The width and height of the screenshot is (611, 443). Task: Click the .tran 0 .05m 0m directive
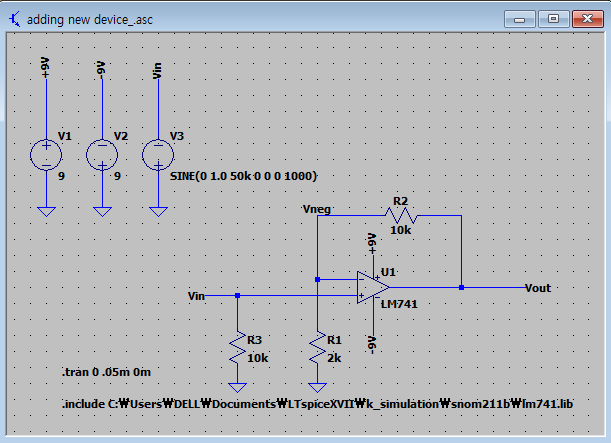pos(106,372)
